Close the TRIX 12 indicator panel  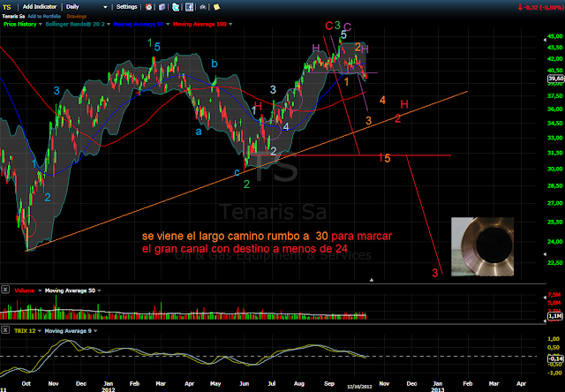pyautogui.click(x=5, y=330)
